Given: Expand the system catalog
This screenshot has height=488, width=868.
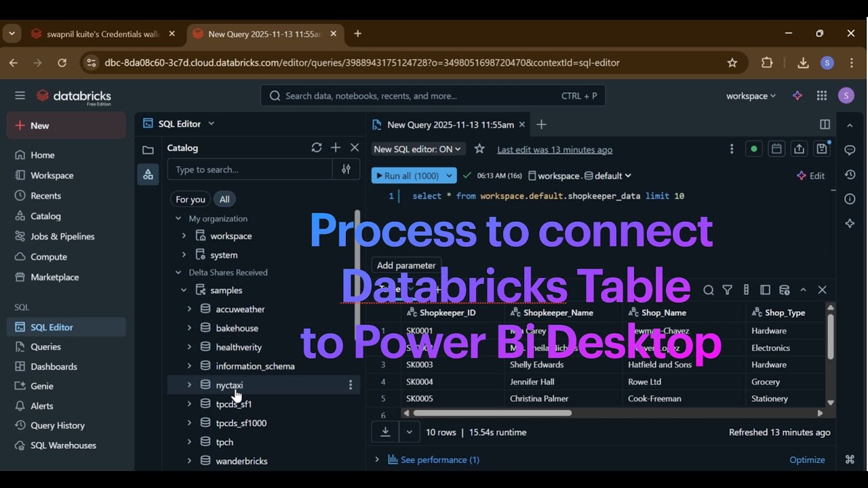Looking at the screenshot, I should (x=184, y=255).
